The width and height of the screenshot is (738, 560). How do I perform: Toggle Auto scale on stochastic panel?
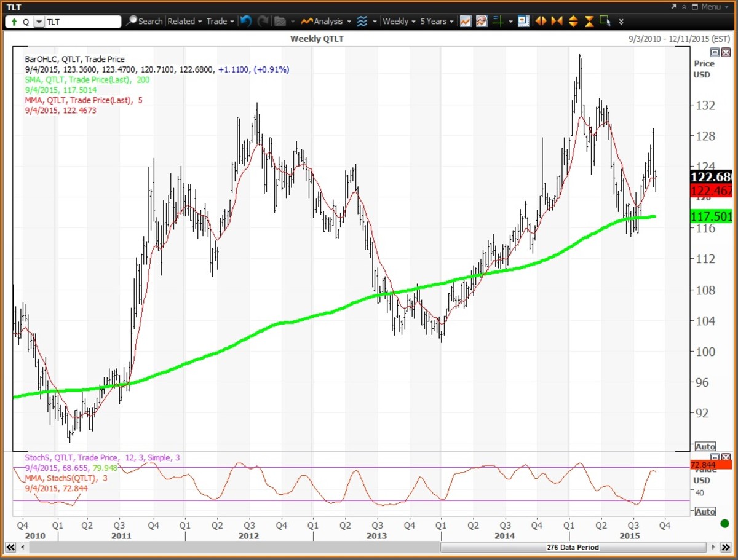(x=705, y=511)
